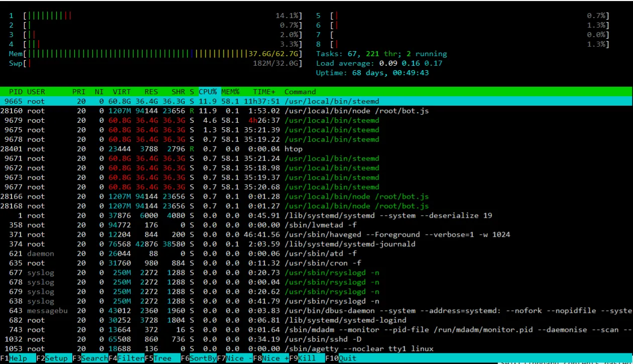The height and width of the screenshot is (364, 633).
Task: Click CPU 4 meter showing 3.3%
Action: coord(156,44)
